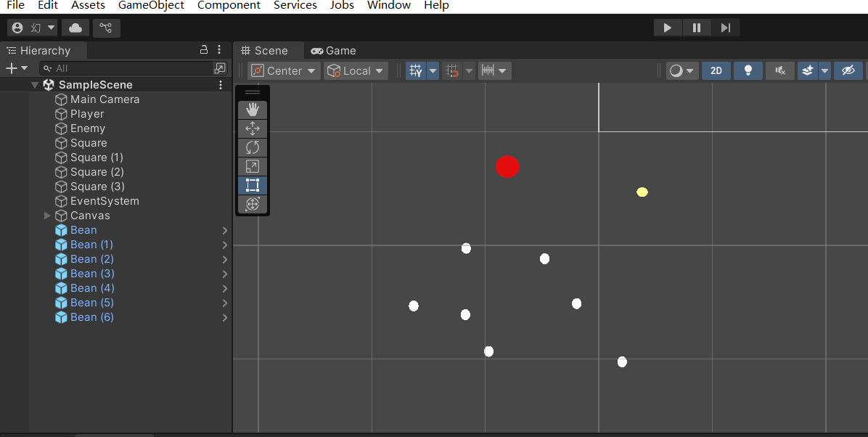Expand the Canvas object in Hierarchy
Viewport: 868px width, 437px height.
[x=48, y=216]
